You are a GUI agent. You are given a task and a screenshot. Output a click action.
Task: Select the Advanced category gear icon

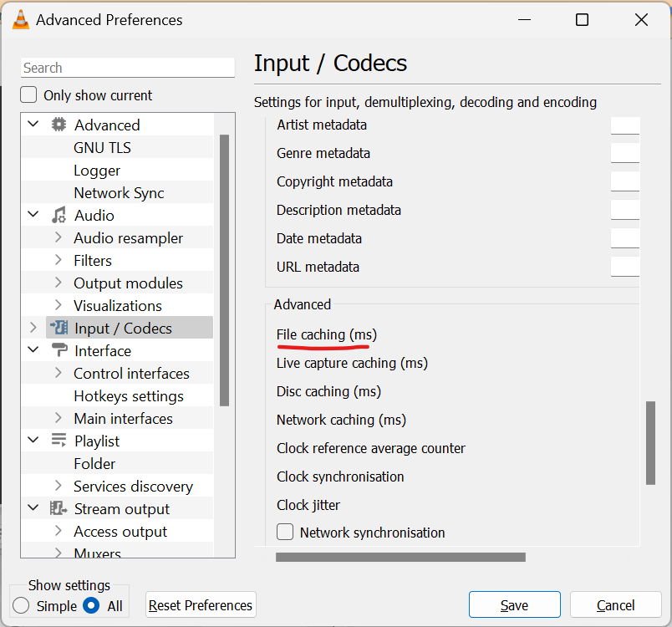(58, 124)
